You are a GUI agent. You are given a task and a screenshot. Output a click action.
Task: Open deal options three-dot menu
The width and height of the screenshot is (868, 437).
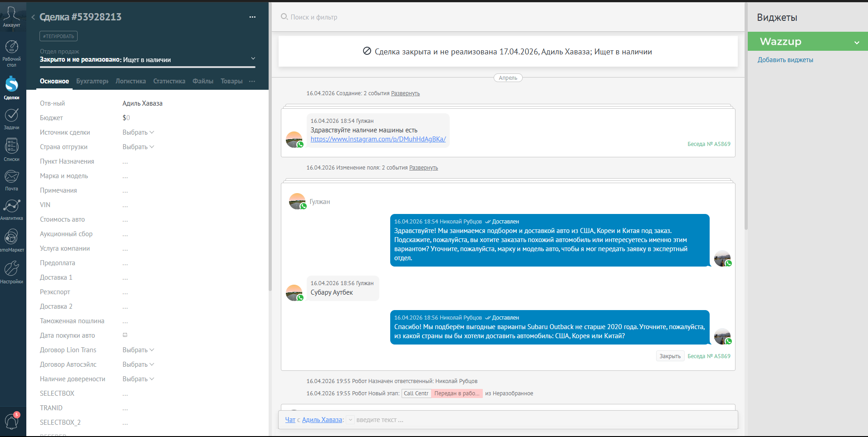[252, 17]
